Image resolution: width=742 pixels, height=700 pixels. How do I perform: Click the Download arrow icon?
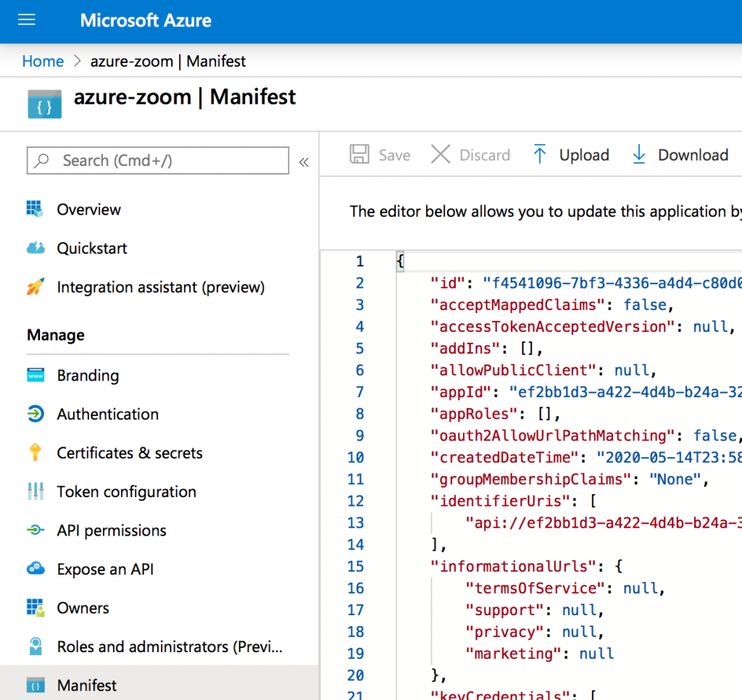(639, 154)
